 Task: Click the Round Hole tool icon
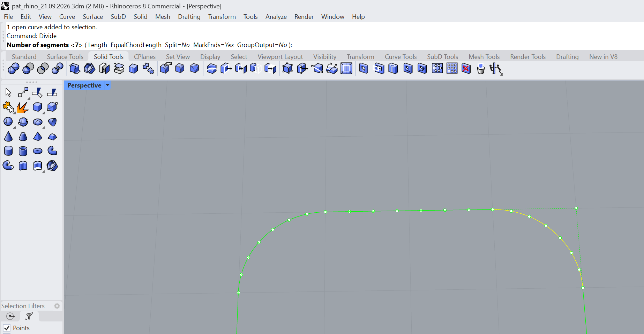coord(364,69)
